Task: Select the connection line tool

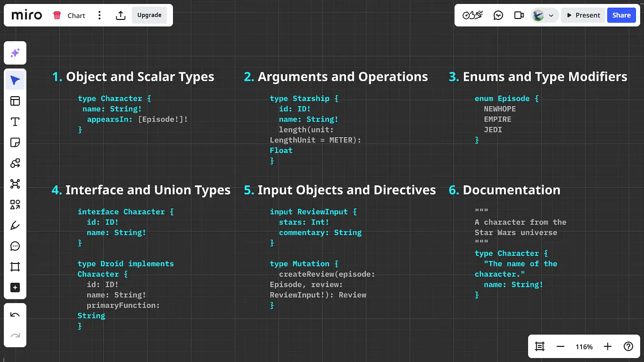Action: (15, 163)
